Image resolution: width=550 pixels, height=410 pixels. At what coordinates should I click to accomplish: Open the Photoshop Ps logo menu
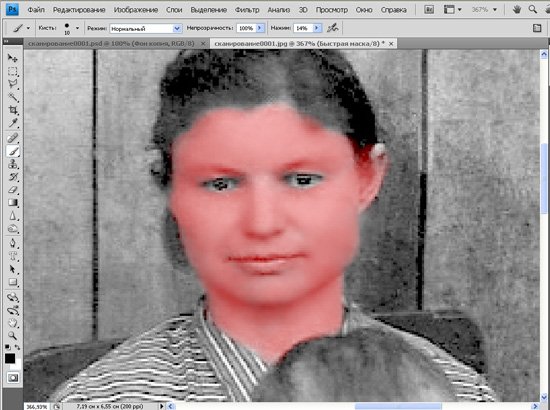(12, 10)
